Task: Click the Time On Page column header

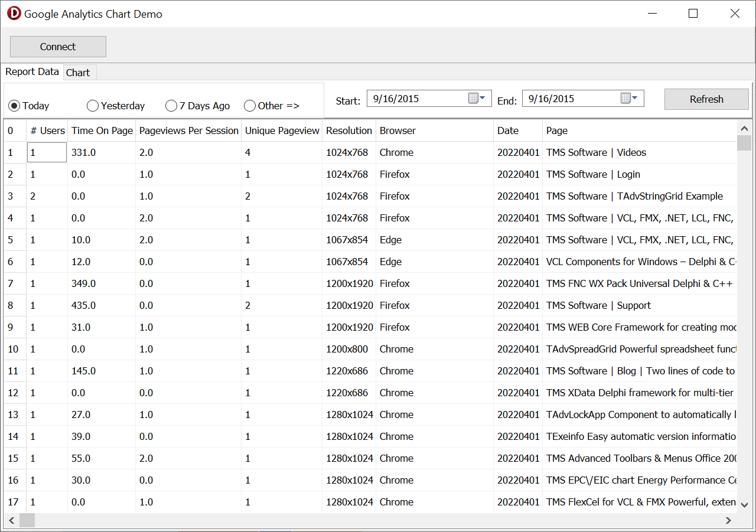Action: point(102,130)
